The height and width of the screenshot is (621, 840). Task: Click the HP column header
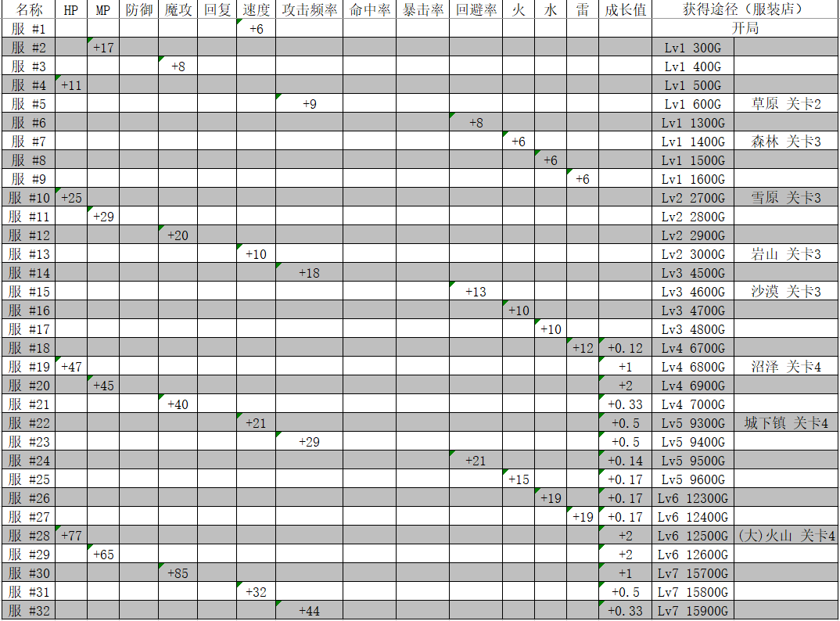(x=71, y=9)
